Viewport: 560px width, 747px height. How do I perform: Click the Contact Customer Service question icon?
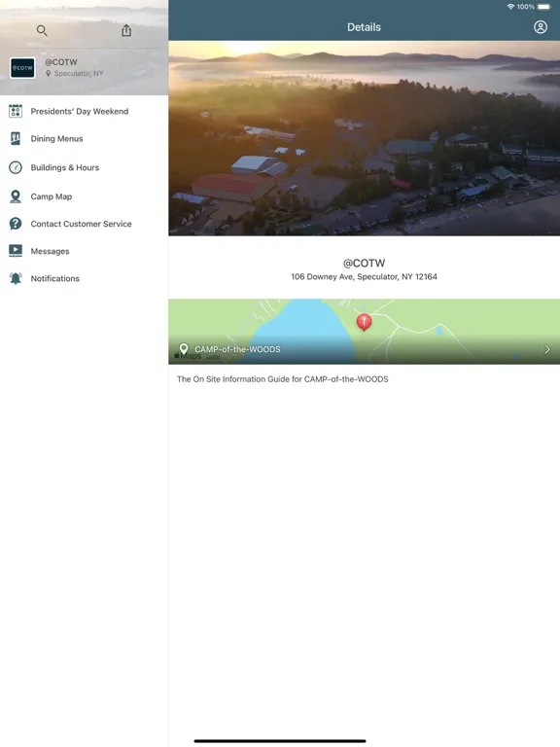click(16, 224)
